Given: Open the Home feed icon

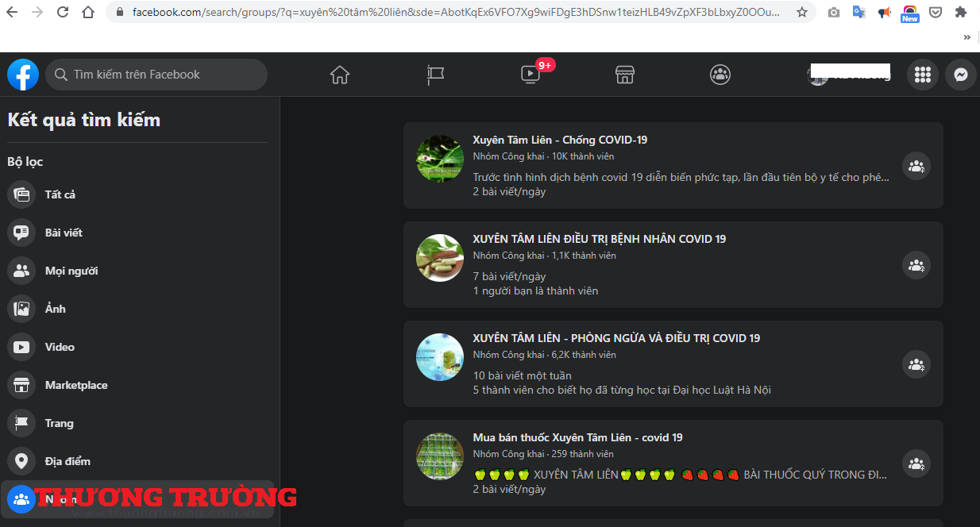Looking at the screenshot, I should pos(340,75).
